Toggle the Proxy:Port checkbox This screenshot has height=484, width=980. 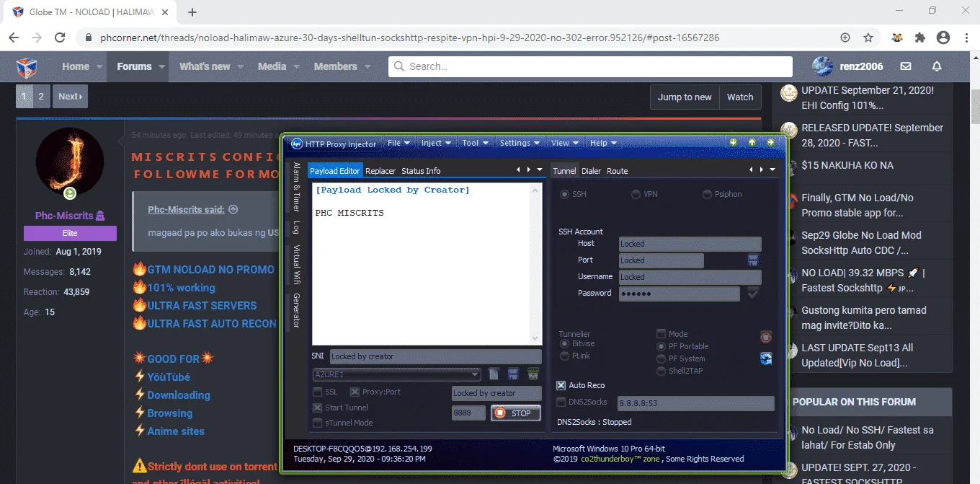(355, 392)
